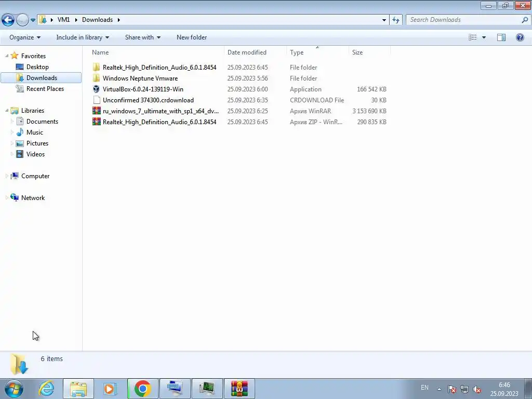Viewport: 532px width, 399px height.
Task: Open on-screen keyboard taskbar icon
Action: pyautogui.click(x=175, y=389)
